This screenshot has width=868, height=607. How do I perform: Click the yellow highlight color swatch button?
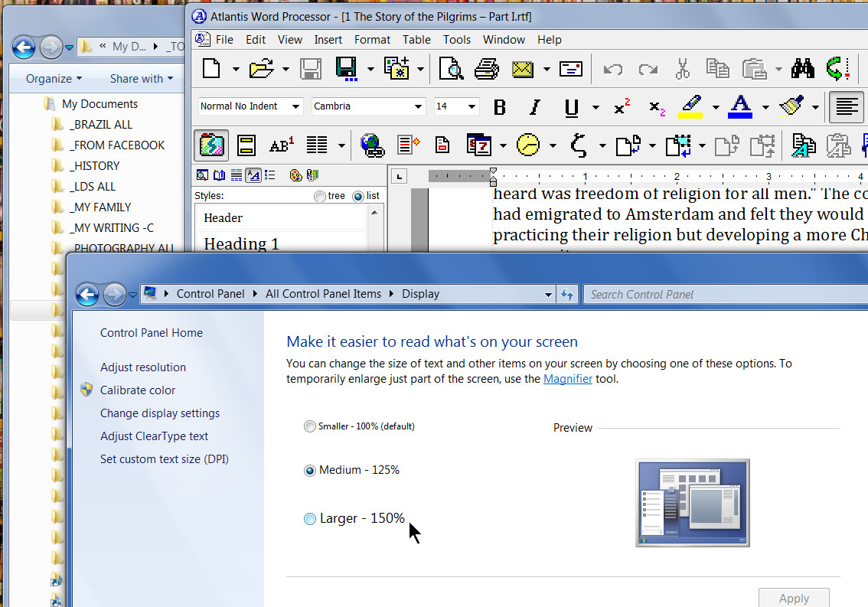[690, 107]
